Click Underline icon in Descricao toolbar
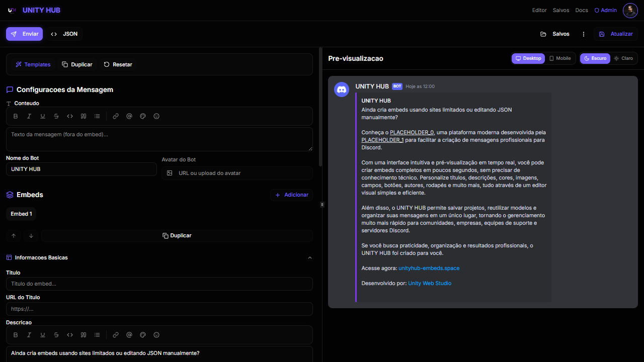 click(43, 335)
